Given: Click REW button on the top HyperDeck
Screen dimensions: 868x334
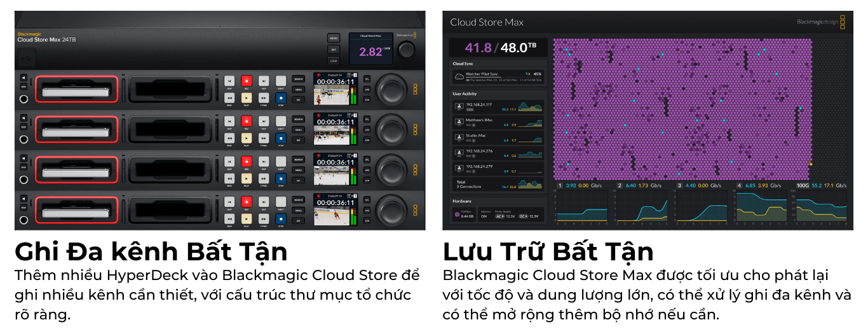Looking at the screenshot, I should [x=229, y=98].
